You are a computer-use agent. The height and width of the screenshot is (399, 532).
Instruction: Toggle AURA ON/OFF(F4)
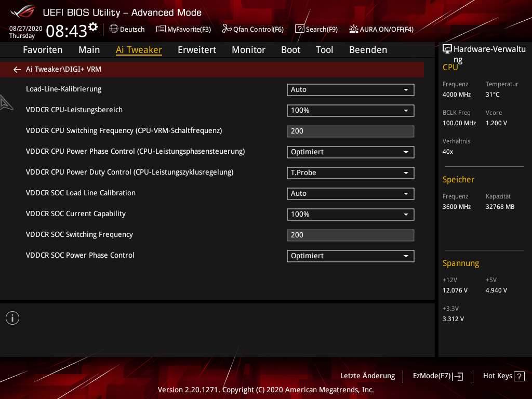[381, 29]
